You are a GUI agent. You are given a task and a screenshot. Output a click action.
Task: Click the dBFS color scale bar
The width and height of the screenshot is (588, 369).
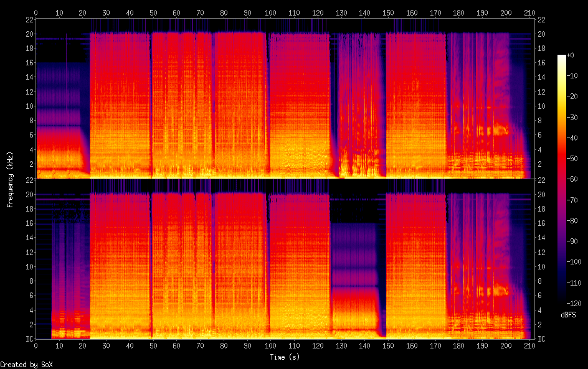562,179
